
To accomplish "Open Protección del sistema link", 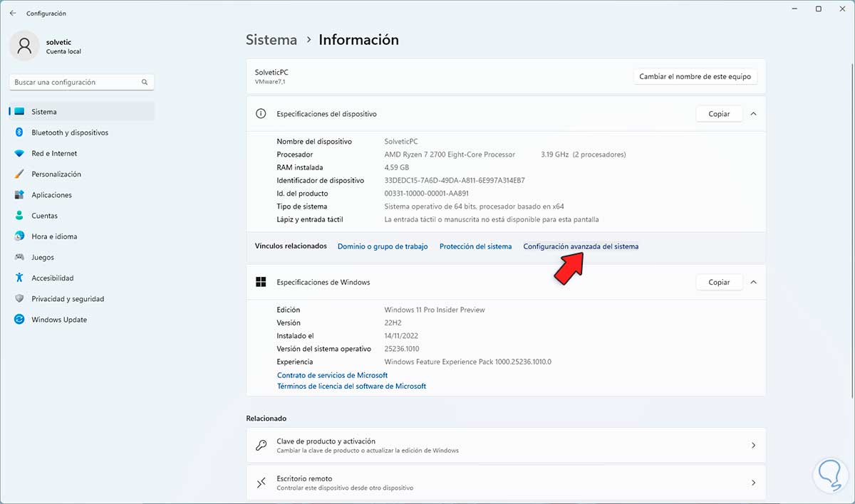I will [475, 246].
